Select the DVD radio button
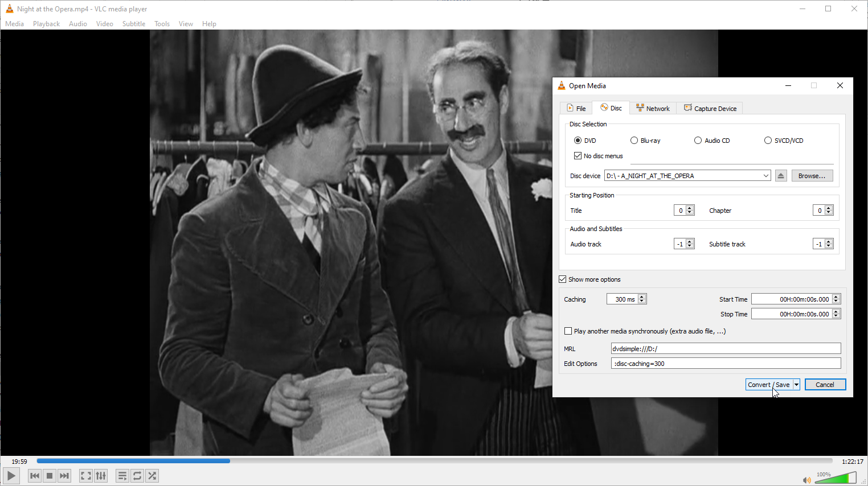The image size is (868, 486). coord(578,141)
